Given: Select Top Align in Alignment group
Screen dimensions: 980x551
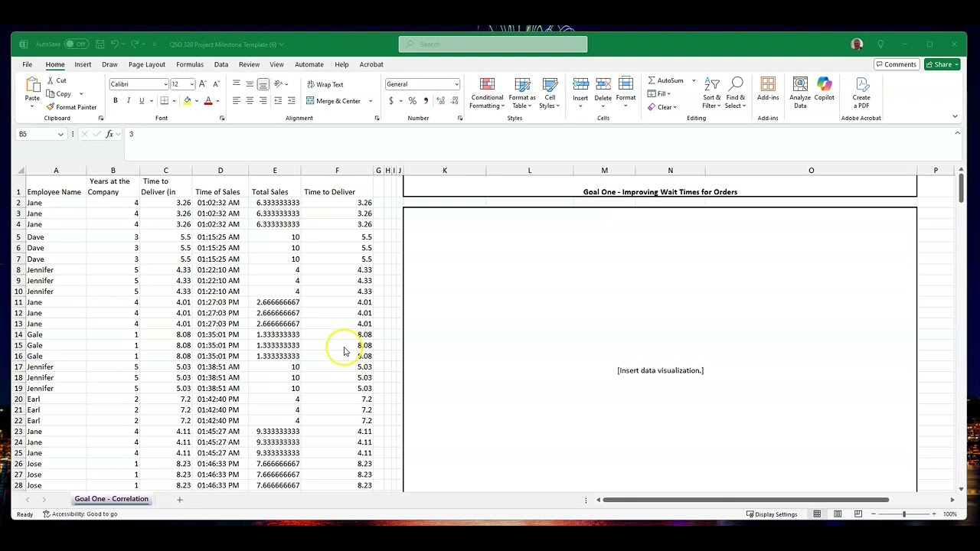Looking at the screenshot, I should click(x=237, y=84).
